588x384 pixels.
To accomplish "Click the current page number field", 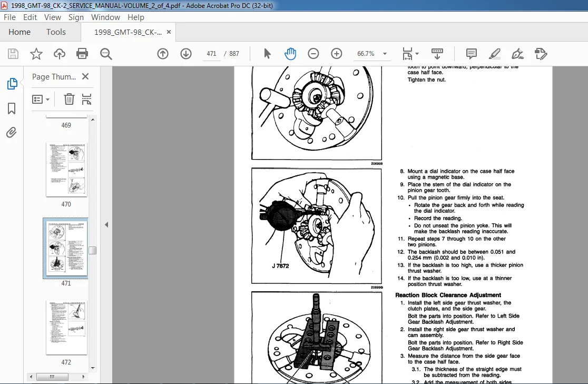I will point(211,54).
